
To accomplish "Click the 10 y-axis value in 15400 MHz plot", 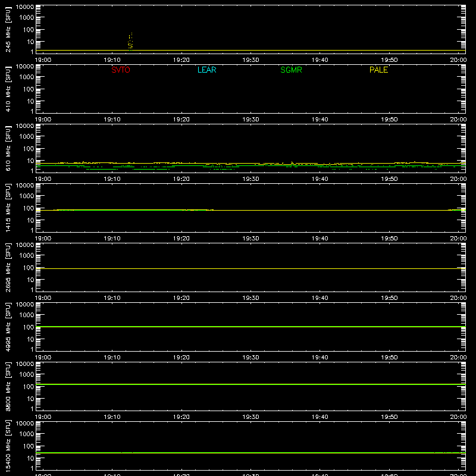I will (x=30, y=458).
